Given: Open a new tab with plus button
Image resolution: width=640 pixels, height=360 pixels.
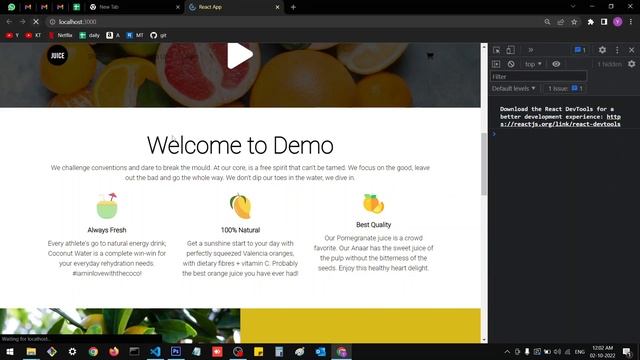Looking at the screenshot, I should click(293, 7).
